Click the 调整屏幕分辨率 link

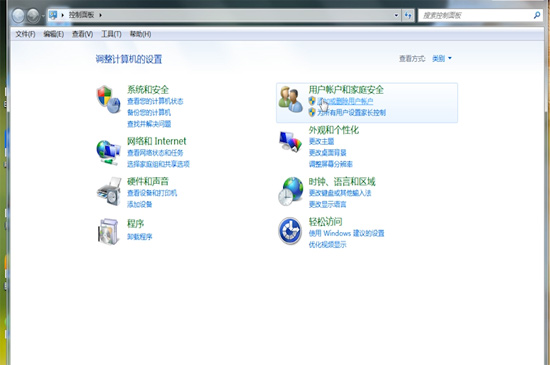pyautogui.click(x=331, y=164)
